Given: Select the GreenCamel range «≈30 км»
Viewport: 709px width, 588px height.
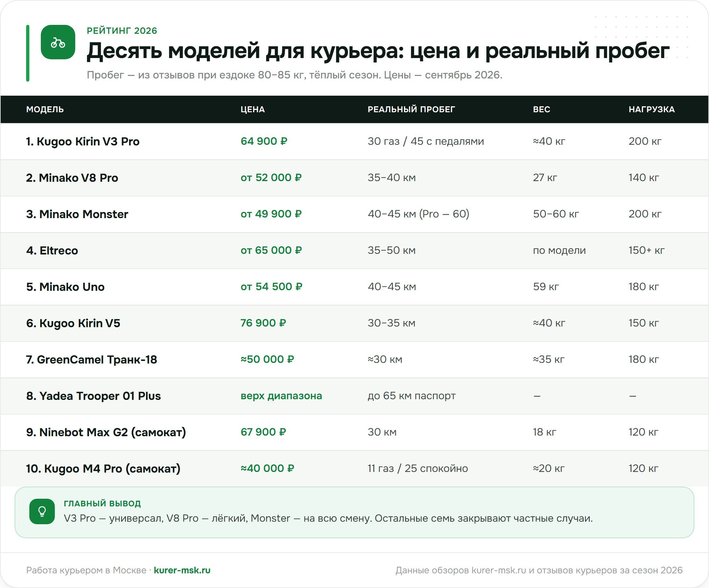Looking at the screenshot, I should [385, 359].
